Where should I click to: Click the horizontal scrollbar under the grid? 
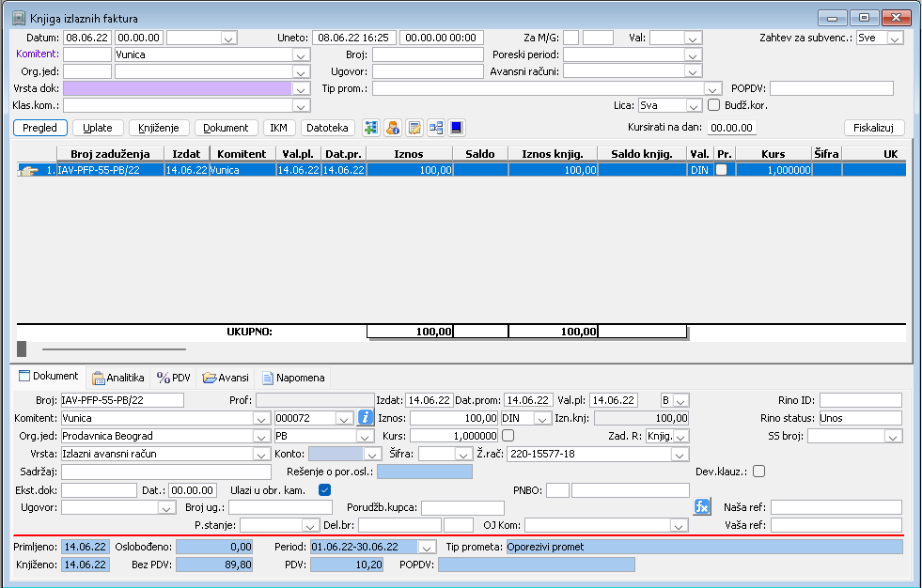114,348
